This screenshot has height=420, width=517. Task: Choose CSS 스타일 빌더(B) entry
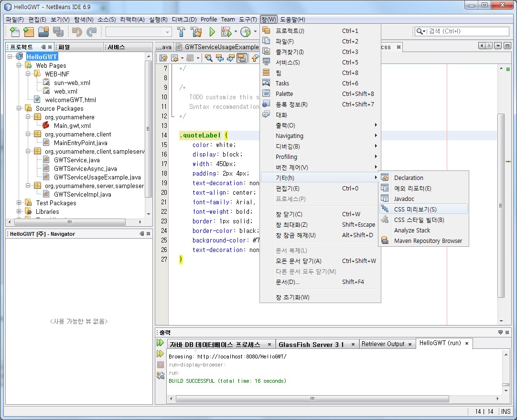point(424,220)
